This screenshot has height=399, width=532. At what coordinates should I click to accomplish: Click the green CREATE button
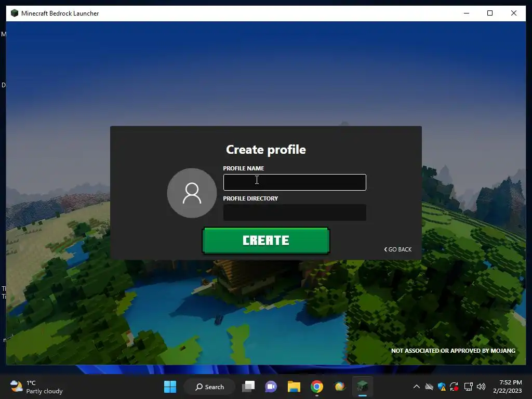265,241
